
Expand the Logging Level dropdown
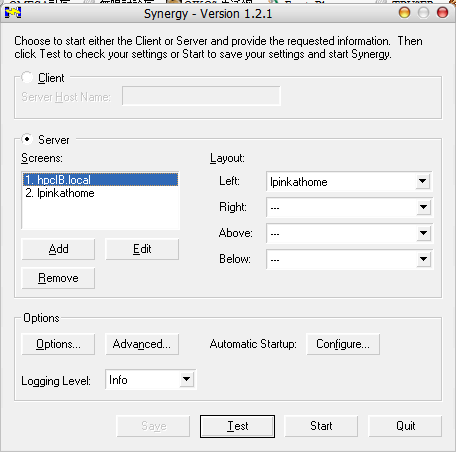[x=186, y=379]
